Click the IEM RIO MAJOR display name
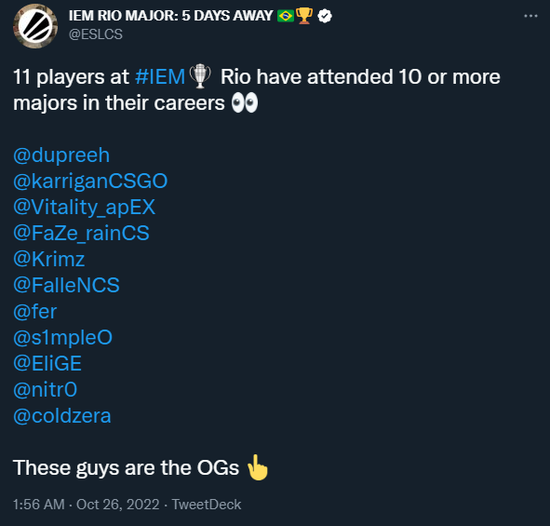Screen dimensions: 550x526 click(x=170, y=16)
